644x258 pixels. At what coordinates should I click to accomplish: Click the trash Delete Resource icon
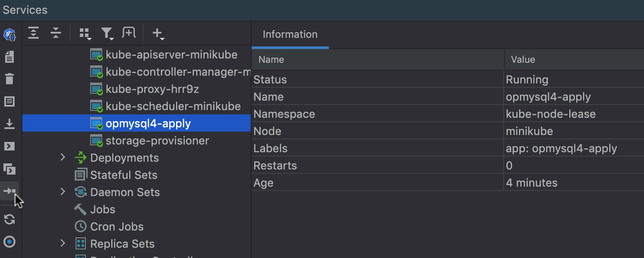pos(9,79)
